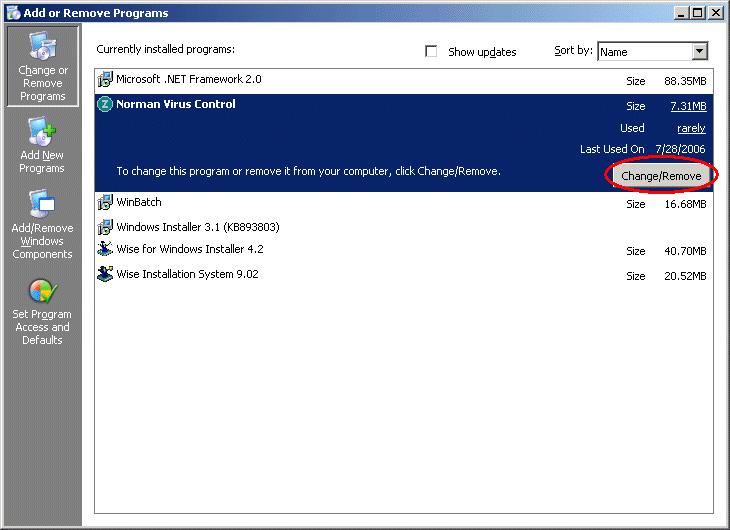
Task: Click the Norman Virus Control icon
Action: point(105,104)
